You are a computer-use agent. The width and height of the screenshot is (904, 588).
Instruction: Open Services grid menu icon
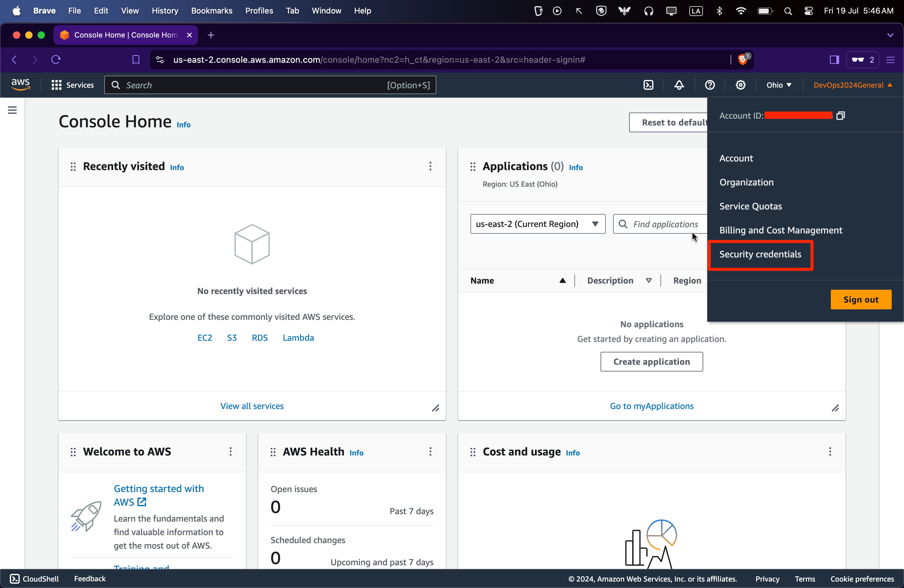click(x=57, y=85)
